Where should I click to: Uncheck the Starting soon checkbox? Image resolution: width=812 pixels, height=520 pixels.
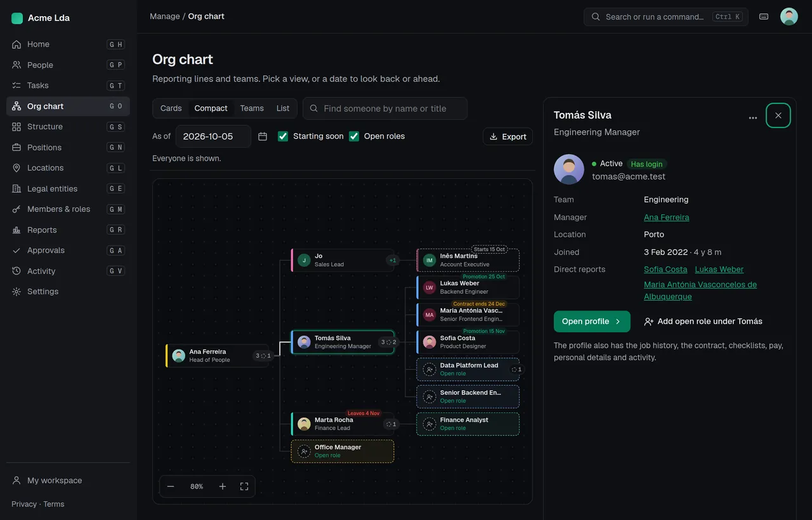point(283,136)
